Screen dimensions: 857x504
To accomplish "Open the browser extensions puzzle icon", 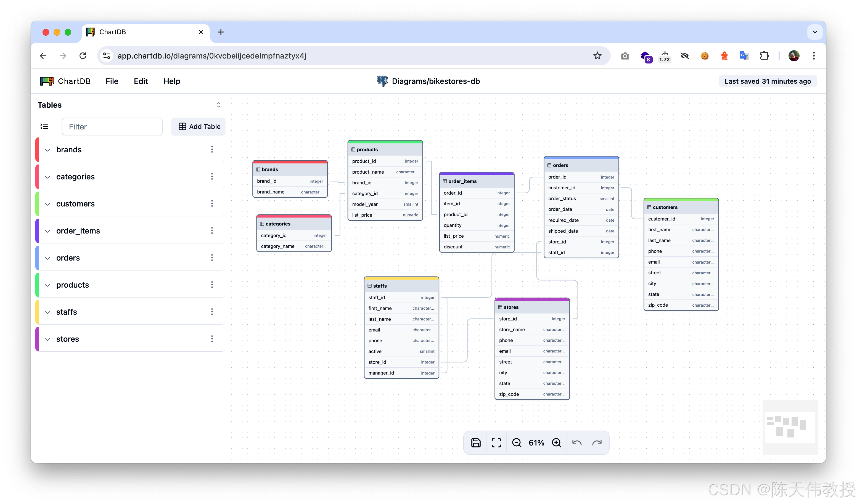I will pos(764,56).
